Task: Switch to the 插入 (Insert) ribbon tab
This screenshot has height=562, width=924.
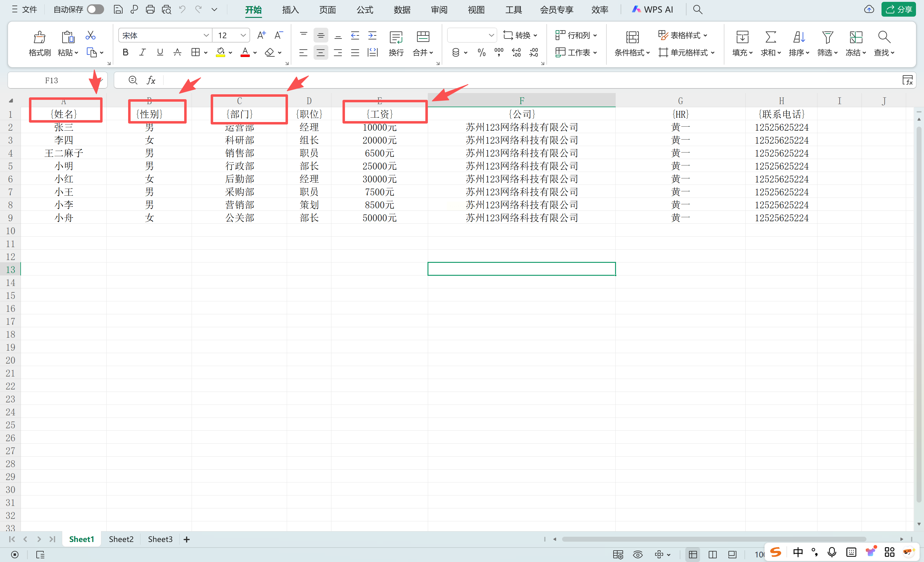Action: click(x=290, y=10)
